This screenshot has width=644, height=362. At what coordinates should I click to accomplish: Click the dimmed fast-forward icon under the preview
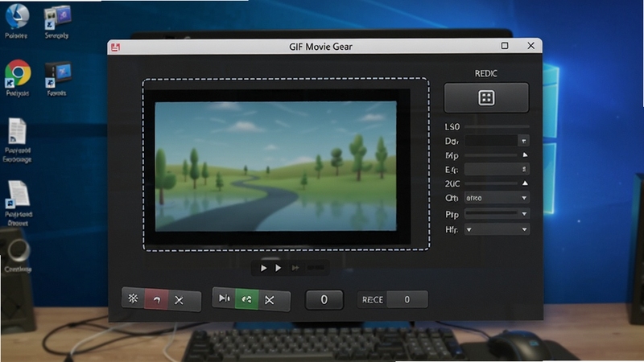point(295,268)
